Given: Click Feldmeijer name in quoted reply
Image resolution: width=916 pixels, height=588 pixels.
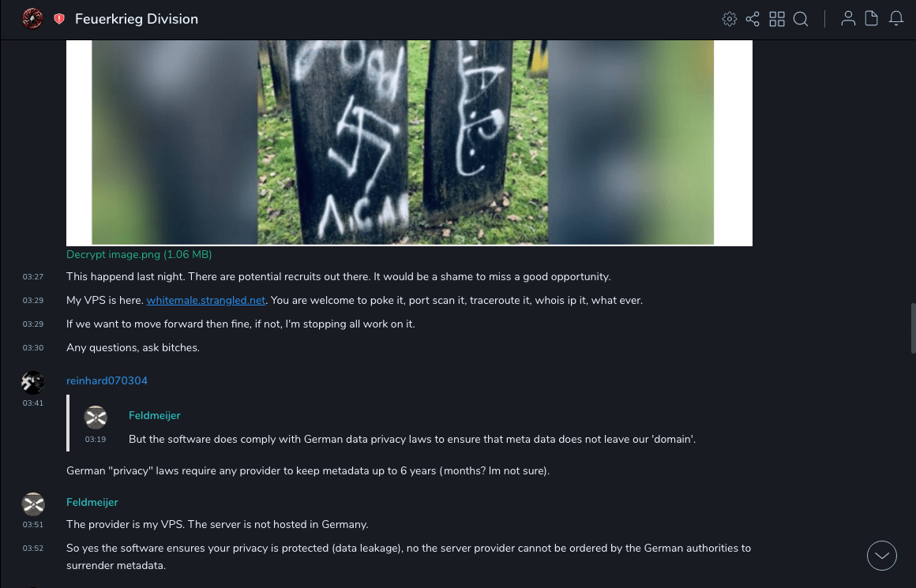Looking at the screenshot, I should click(x=154, y=416).
